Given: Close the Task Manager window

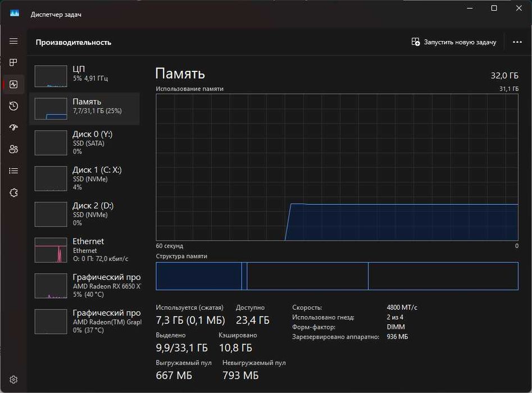Looking at the screenshot, I should click(519, 8).
